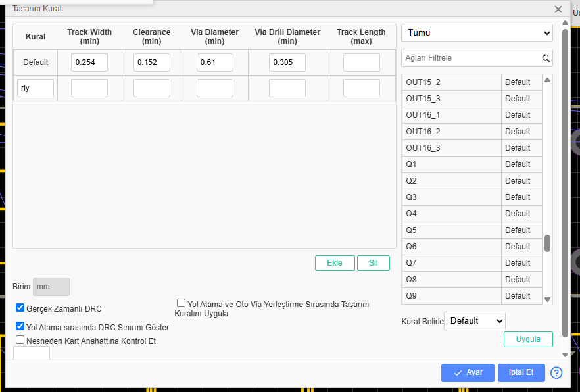Select net OUT15_2 in the list
Viewport: 580px width, 392px height.
[452, 82]
